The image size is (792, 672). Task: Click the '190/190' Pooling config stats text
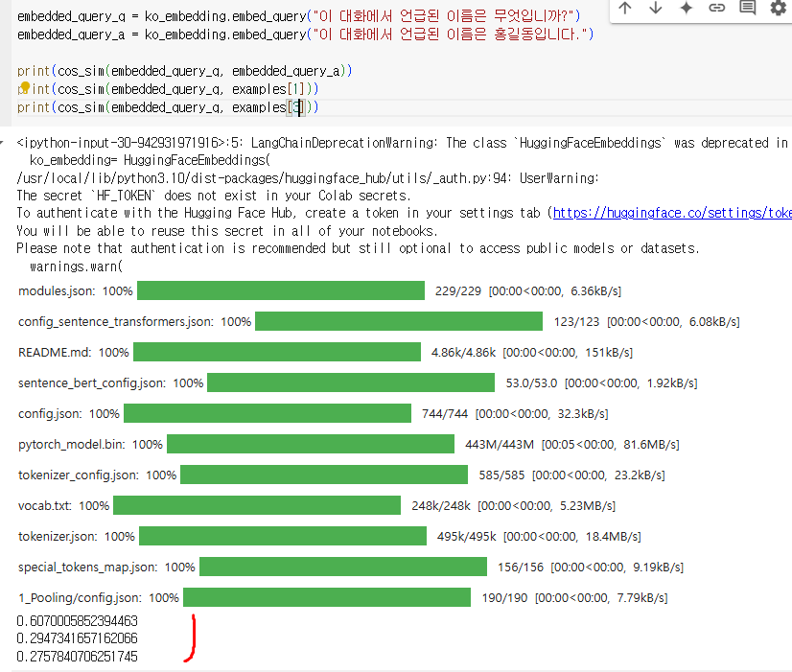pyautogui.click(x=504, y=598)
